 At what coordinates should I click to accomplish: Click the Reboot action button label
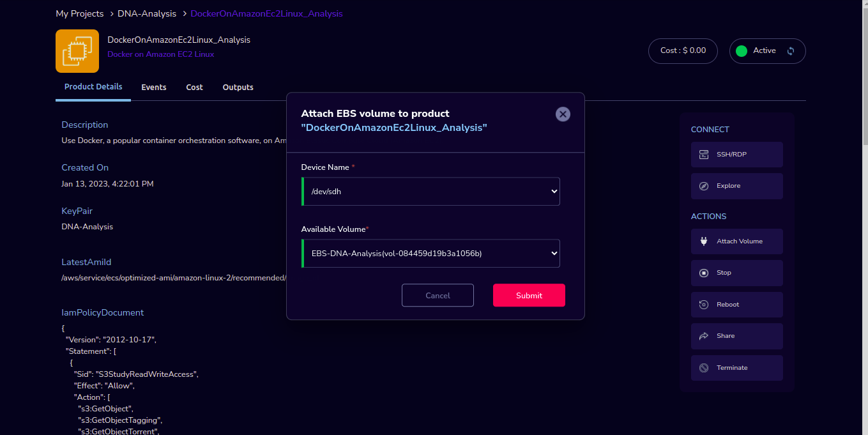(728, 305)
